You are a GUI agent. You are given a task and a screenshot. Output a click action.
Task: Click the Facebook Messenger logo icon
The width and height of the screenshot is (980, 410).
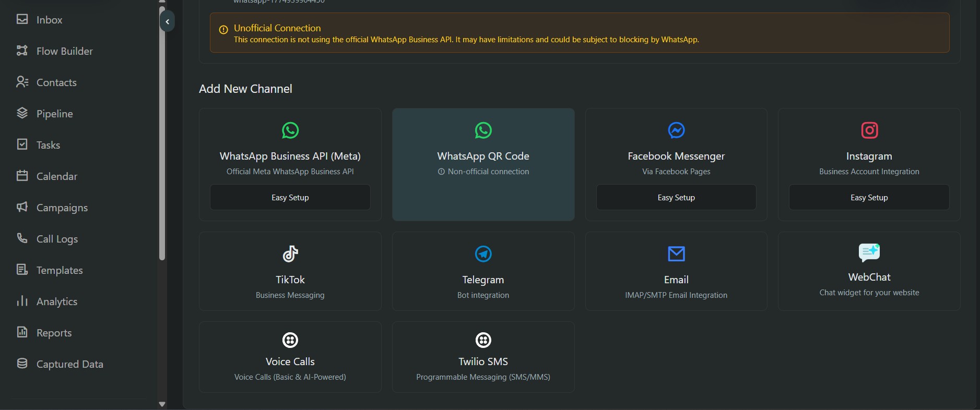tap(676, 130)
